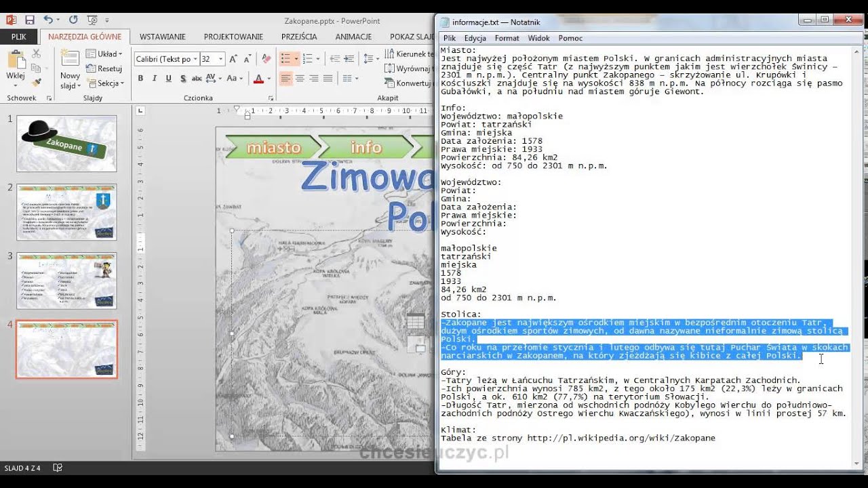The image size is (868, 488).
Task: Click the Notatnik window icon in the title bar
Action: tap(445, 22)
